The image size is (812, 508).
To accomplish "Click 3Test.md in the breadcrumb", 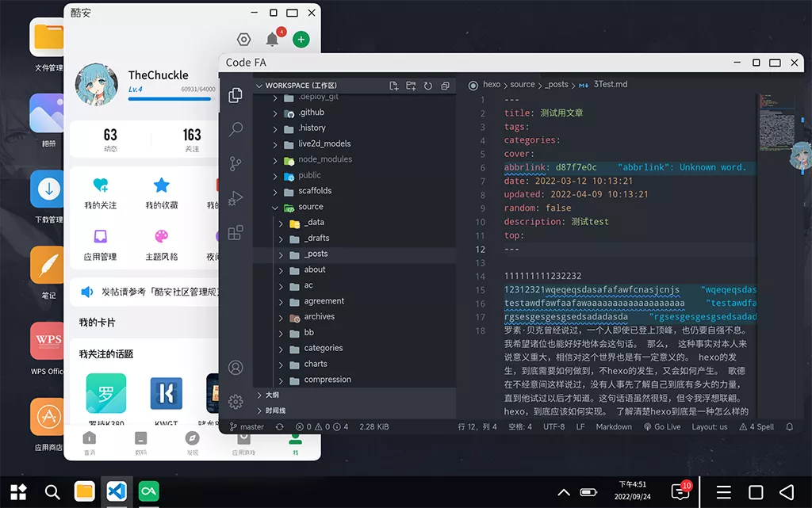I will [610, 84].
